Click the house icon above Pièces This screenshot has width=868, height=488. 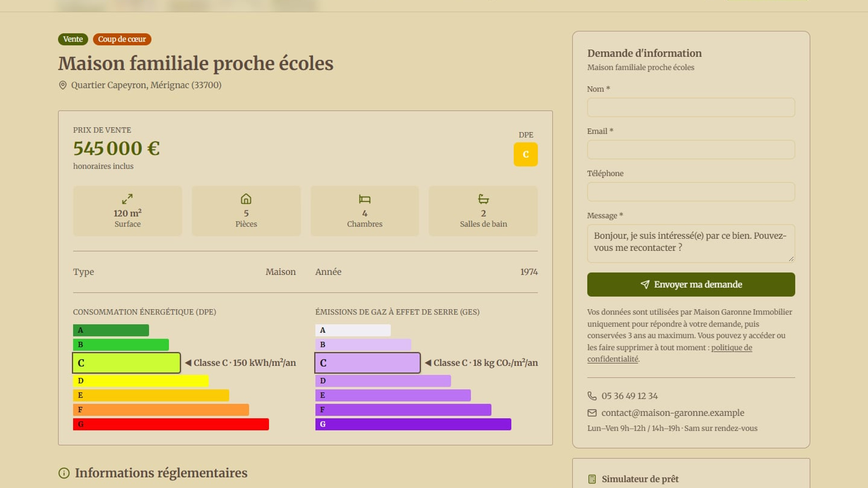point(246,199)
